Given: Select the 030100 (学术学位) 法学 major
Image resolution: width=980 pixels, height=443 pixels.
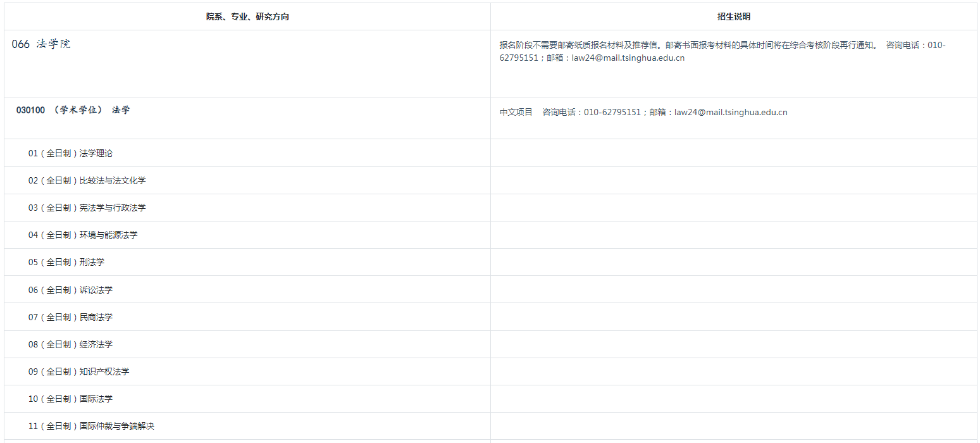Looking at the screenshot, I should click(73, 110).
